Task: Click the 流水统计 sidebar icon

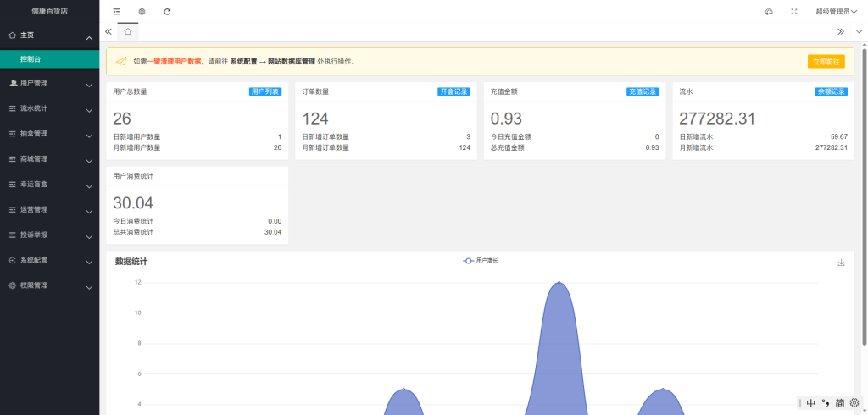Action: pyautogui.click(x=13, y=109)
